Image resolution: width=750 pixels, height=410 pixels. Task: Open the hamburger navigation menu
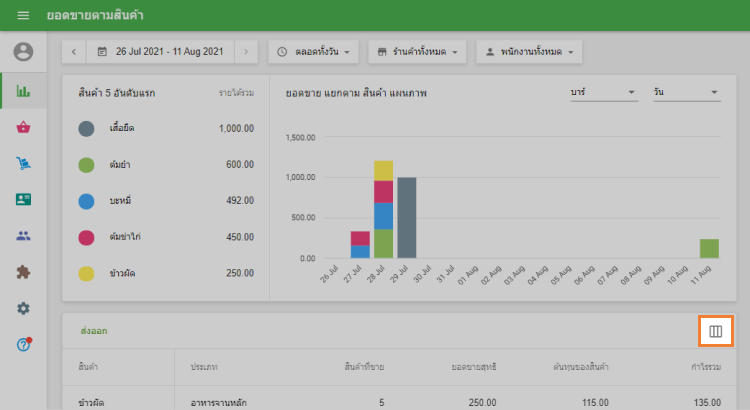pos(23,17)
